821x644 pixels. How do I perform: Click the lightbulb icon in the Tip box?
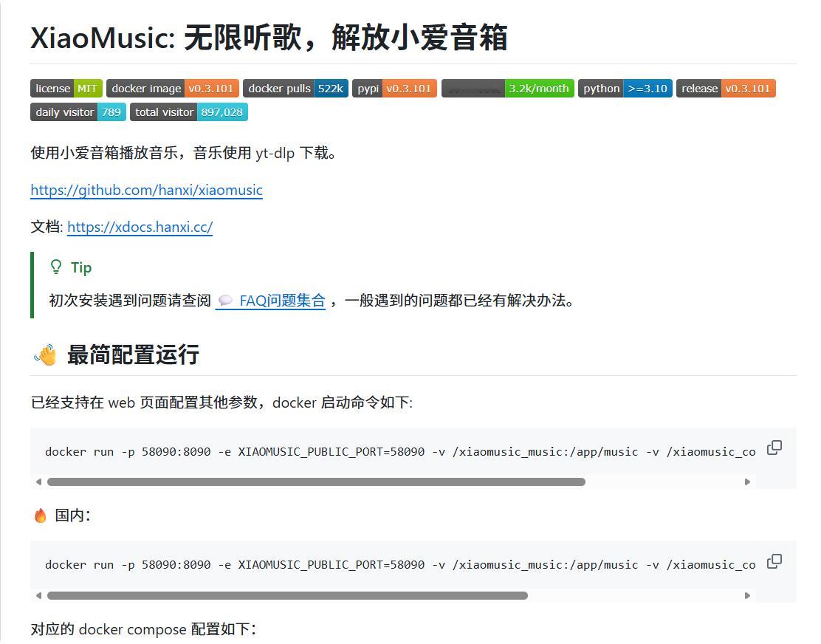pyautogui.click(x=56, y=266)
